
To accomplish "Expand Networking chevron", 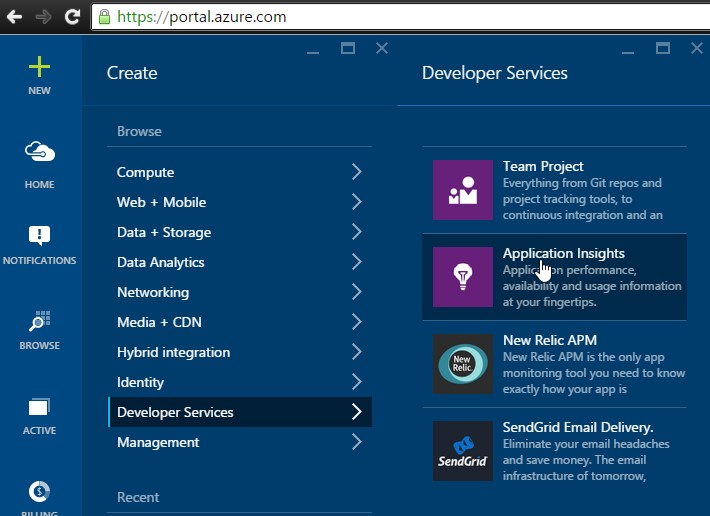I will (357, 292).
